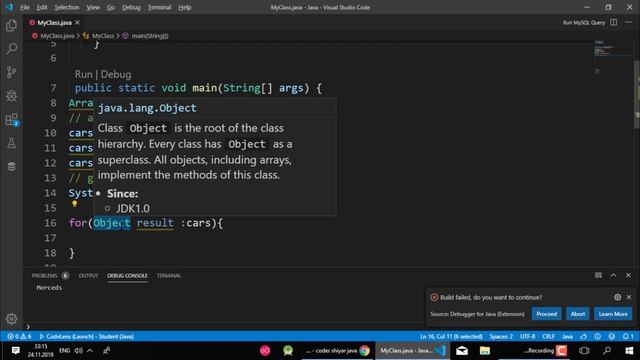
Task: Click the taskbar search magnifier
Action: 607,351
